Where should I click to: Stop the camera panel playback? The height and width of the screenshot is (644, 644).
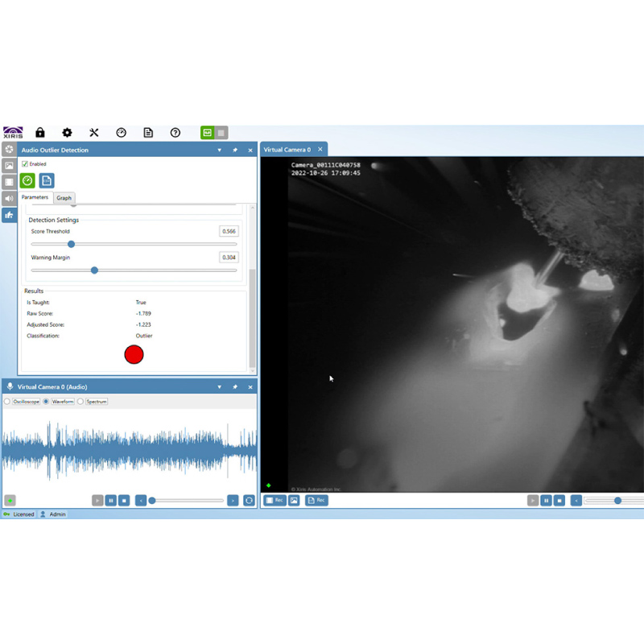pyautogui.click(x=559, y=501)
